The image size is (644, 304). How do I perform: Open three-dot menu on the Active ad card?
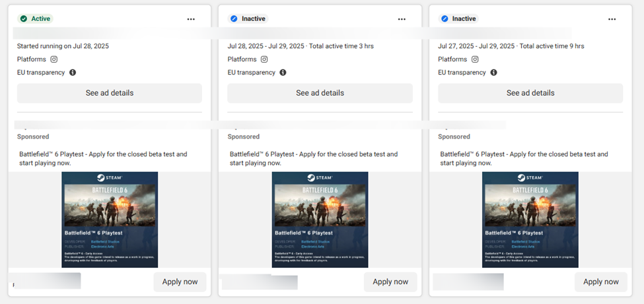(191, 19)
